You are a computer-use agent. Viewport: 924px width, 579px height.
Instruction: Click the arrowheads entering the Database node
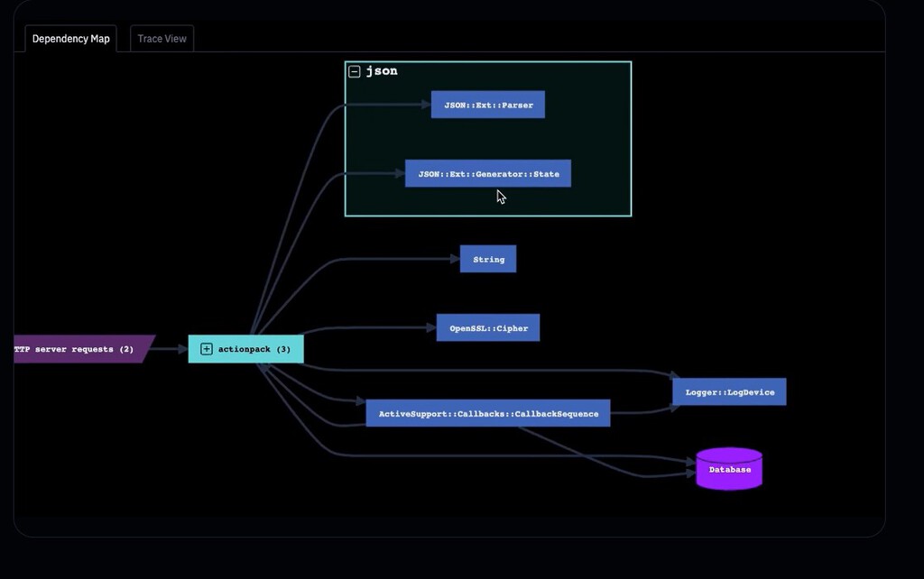(690, 468)
